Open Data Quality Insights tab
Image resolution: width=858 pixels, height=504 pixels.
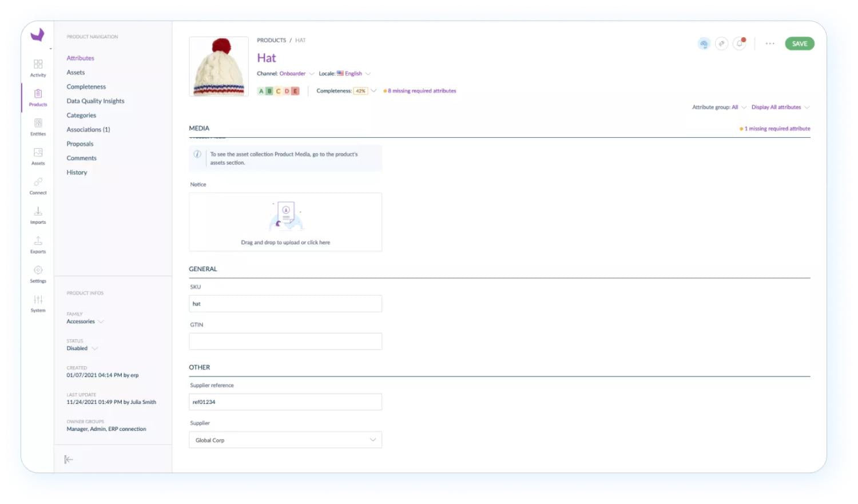(96, 101)
